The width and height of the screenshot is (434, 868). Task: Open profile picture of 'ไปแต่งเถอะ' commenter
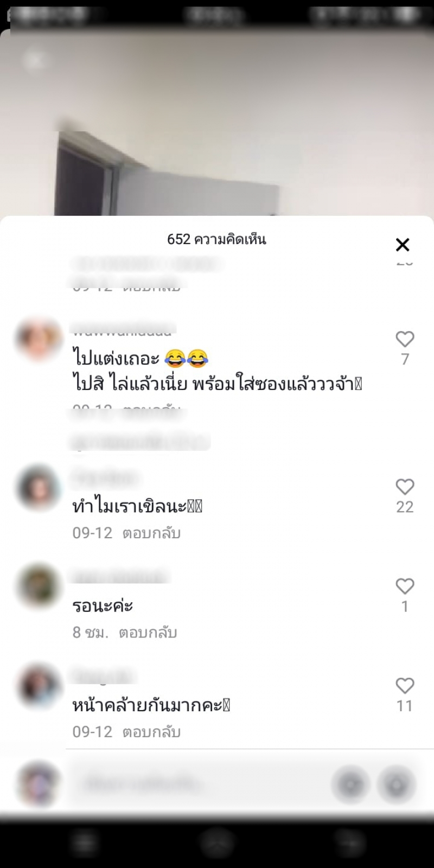click(39, 340)
